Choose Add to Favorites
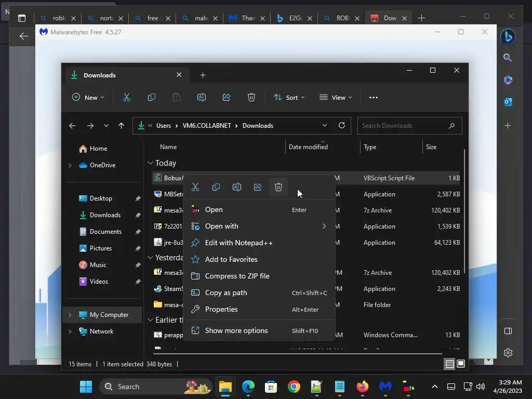 (x=259, y=260)
